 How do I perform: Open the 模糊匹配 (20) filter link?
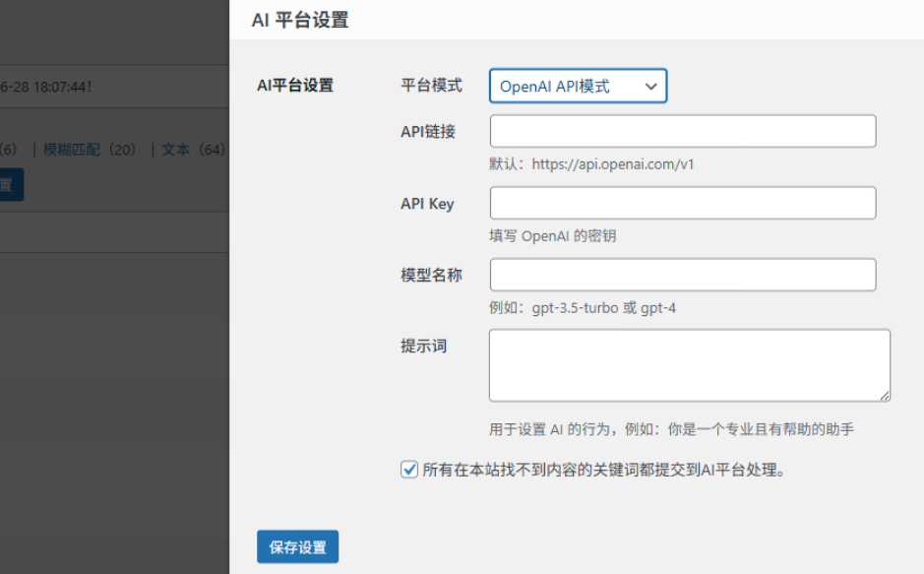pyautogui.click(x=89, y=150)
